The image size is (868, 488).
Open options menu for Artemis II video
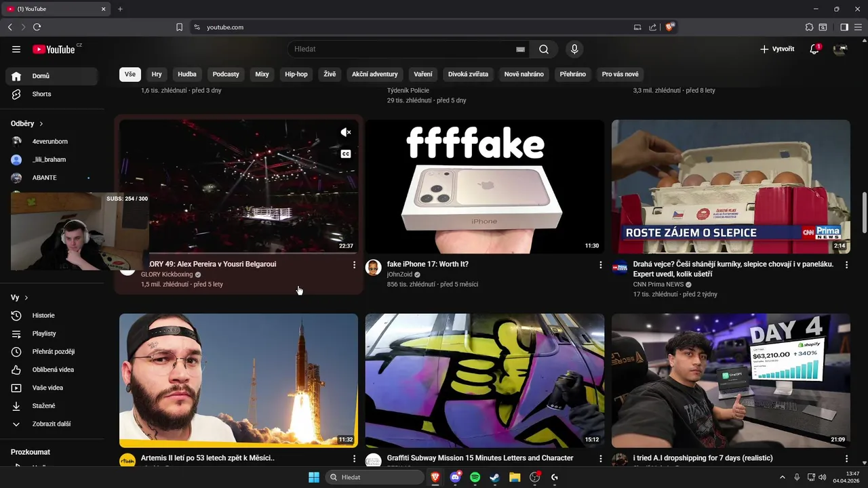click(354, 459)
